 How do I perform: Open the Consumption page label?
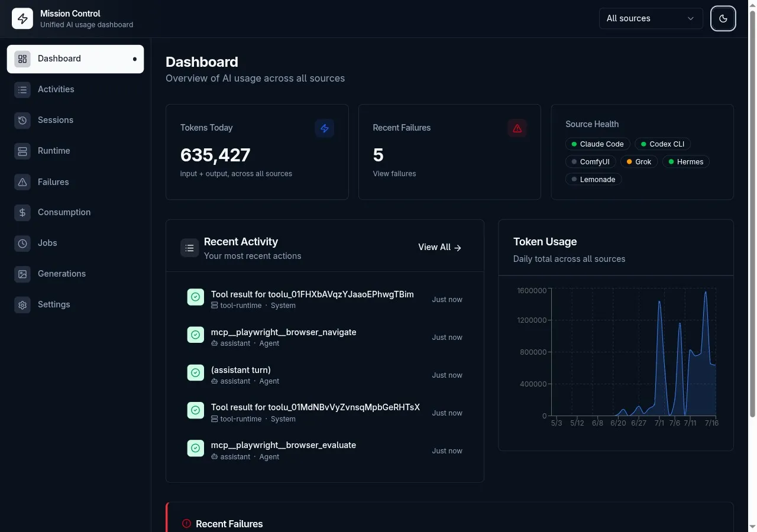click(x=64, y=212)
